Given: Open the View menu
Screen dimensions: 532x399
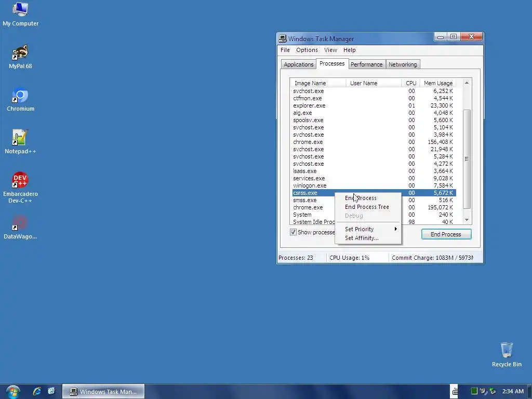Looking at the screenshot, I should tap(330, 50).
